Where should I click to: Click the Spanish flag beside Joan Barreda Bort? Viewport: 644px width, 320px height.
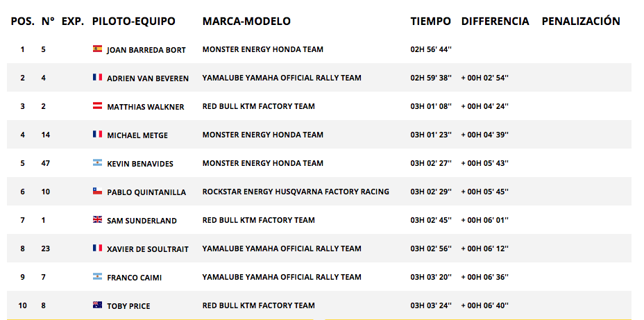(97, 49)
